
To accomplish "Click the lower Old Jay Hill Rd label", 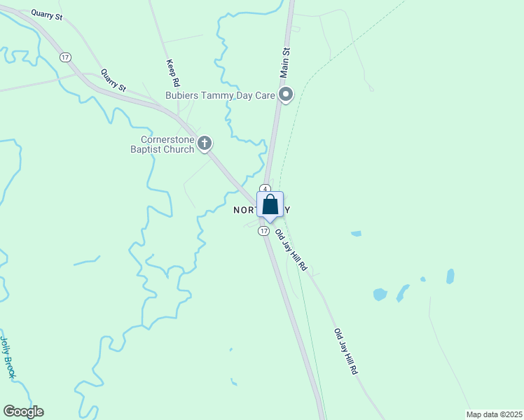I will (x=346, y=351).
